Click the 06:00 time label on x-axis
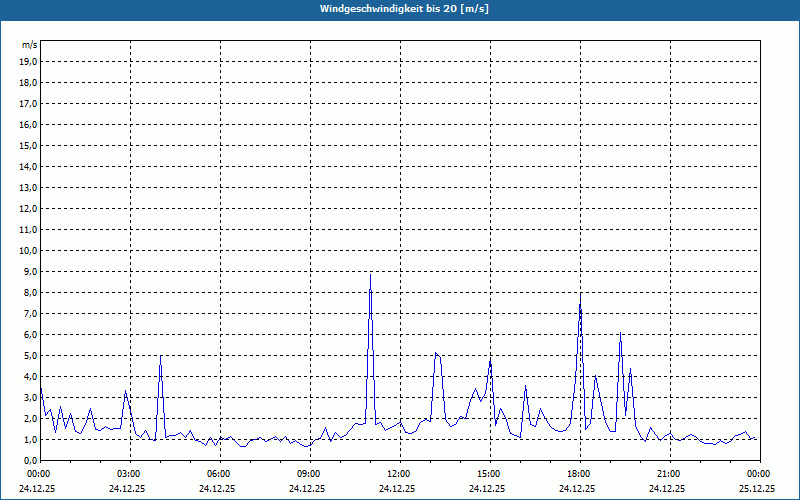Screen dimensions: 800x500 coord(218,474)
